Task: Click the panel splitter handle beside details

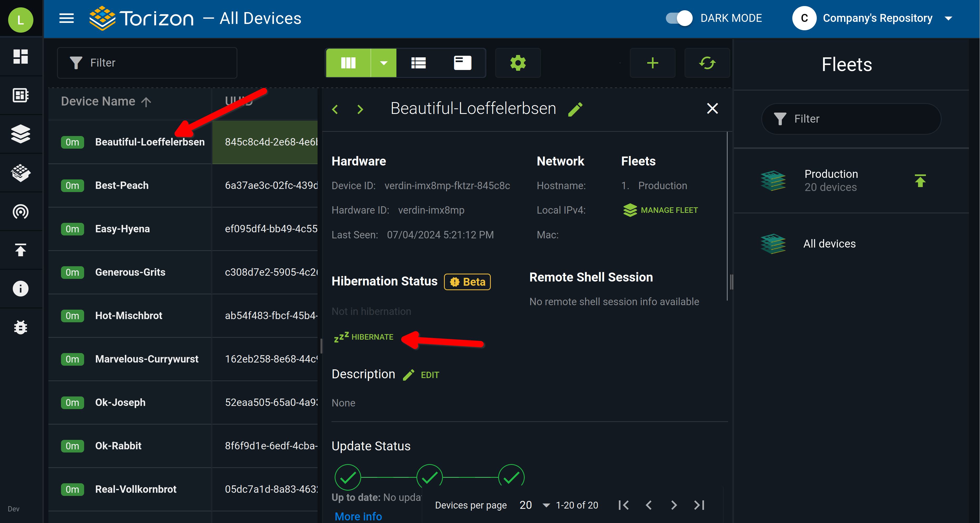Action: pos(321,346)
